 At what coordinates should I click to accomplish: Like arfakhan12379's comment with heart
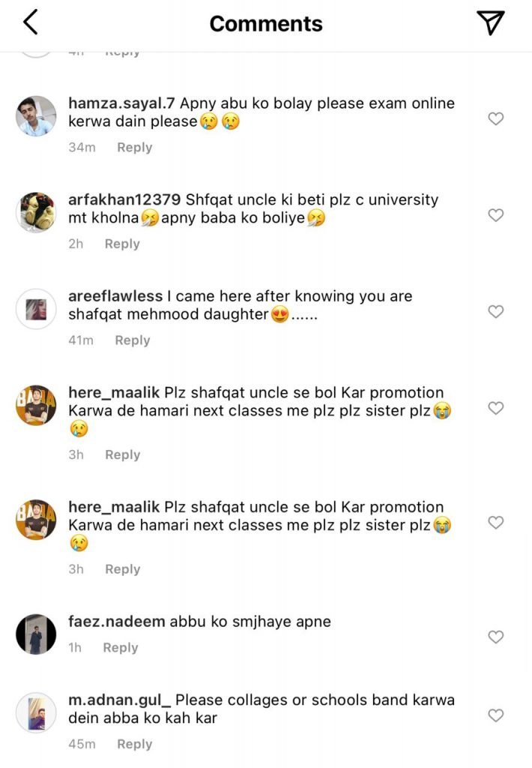pos(495,215)
